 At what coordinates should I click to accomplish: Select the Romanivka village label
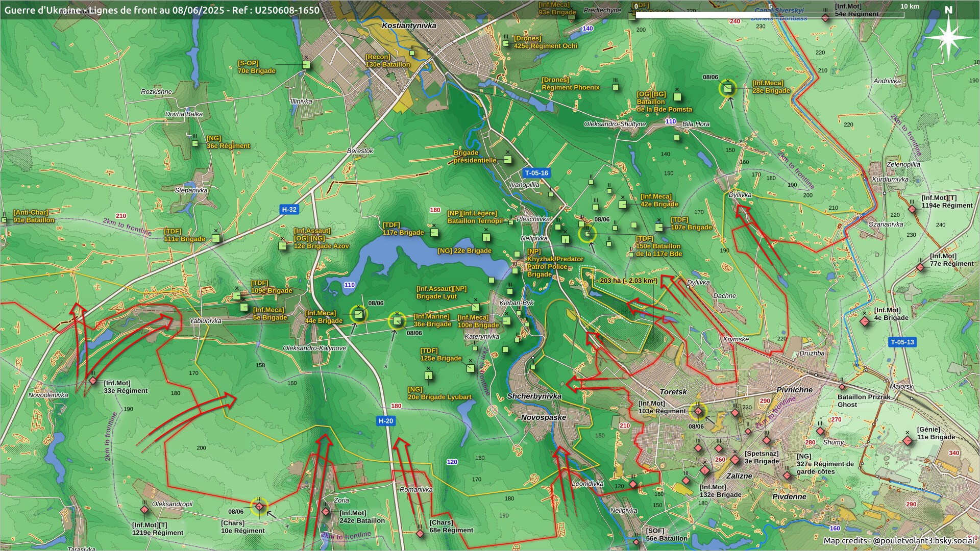pos(416,489)
